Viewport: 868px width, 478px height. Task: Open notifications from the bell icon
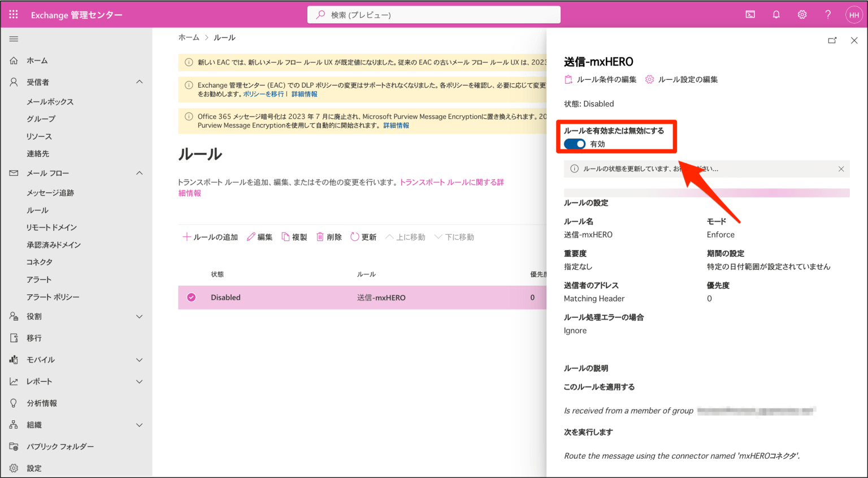click(x=775, y=14)
